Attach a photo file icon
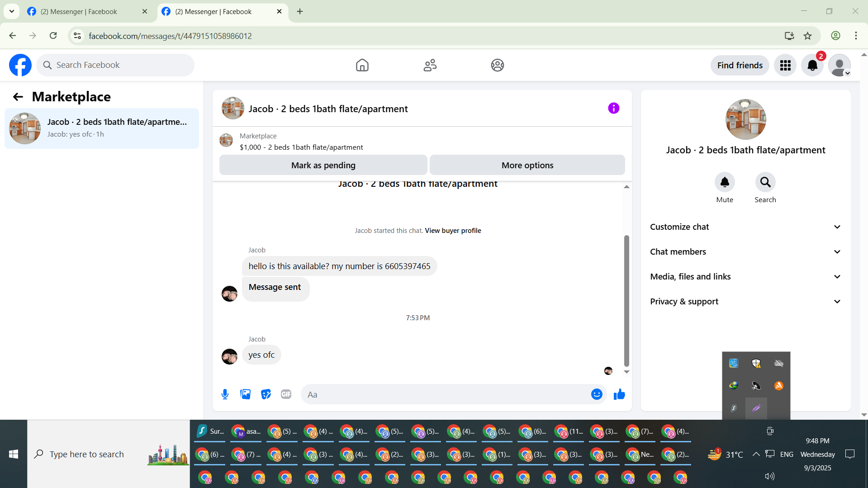Screen dimensions: 868x488 pyautogui.click(x=246, y=394)
